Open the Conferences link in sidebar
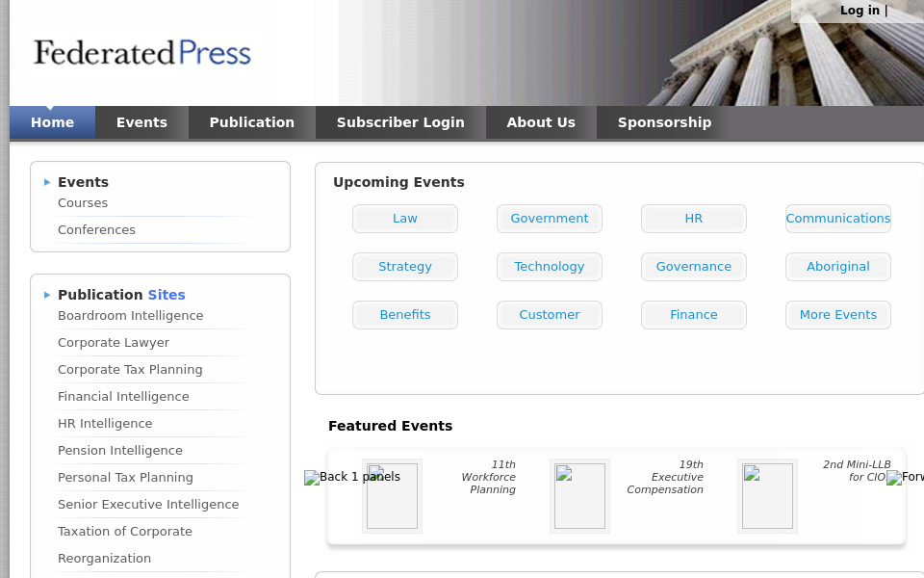The image size is (924, 578). point(96,229)
